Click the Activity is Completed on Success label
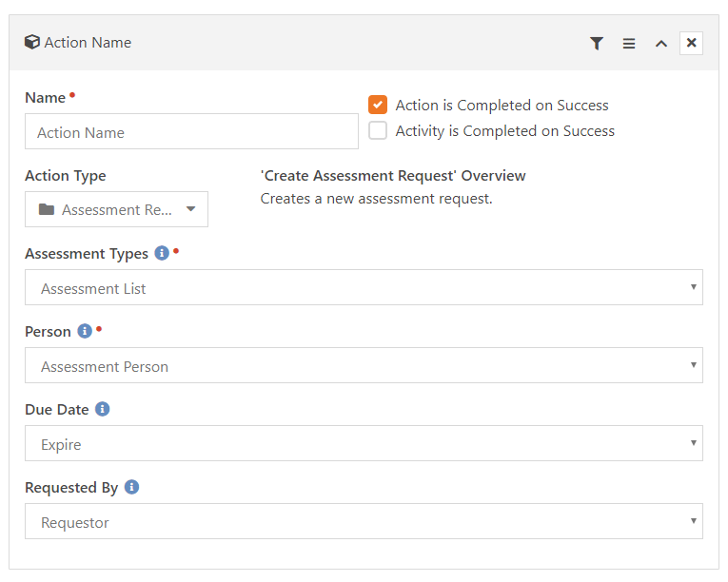This screenshot has width=728, height=582. (x=505, y=131)
